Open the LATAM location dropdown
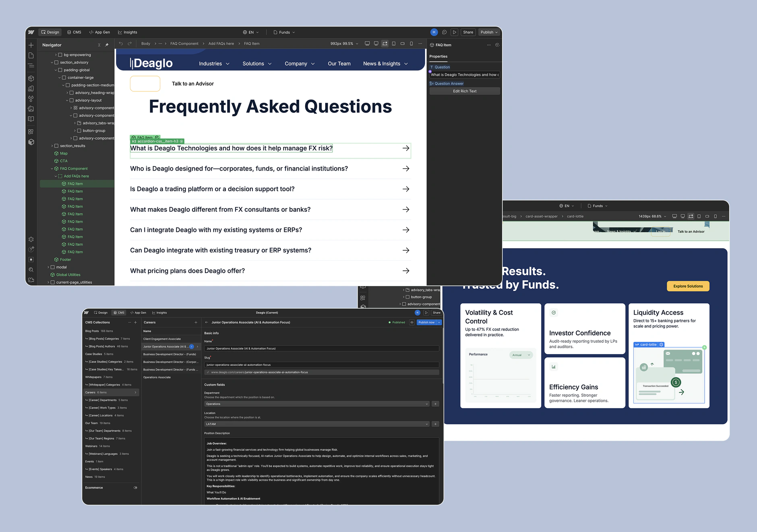The height and width of the screenshot is (532, 757). (317, 424)
